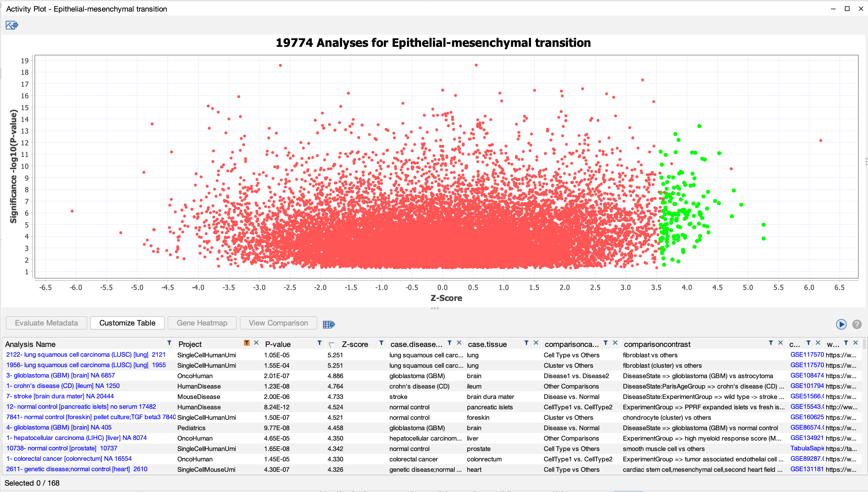Image resolution: width=868 pixels, height=492 pixels.
Task: Open the help question mark icon
Action: (856, 324)
